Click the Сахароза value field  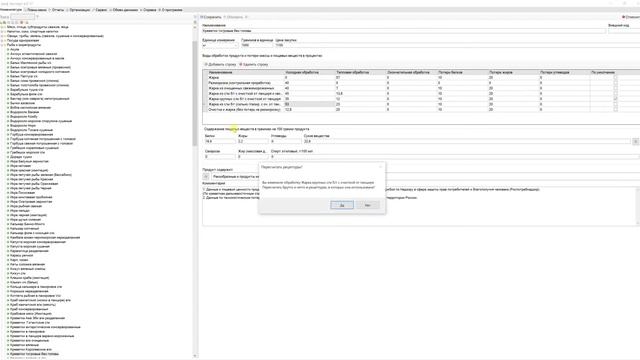pos(220,156)
